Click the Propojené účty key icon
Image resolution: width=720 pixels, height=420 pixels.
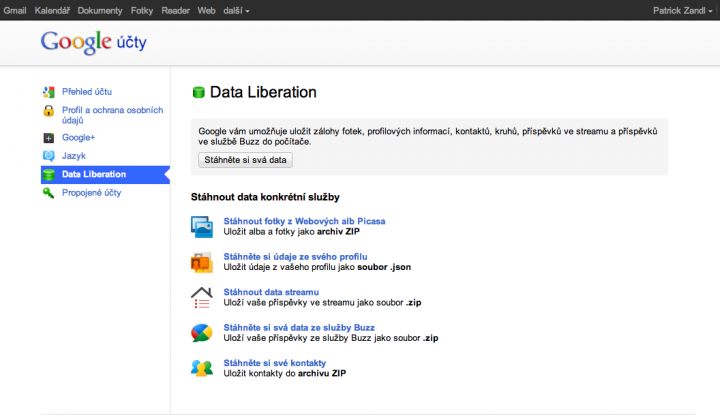point(48,193)
